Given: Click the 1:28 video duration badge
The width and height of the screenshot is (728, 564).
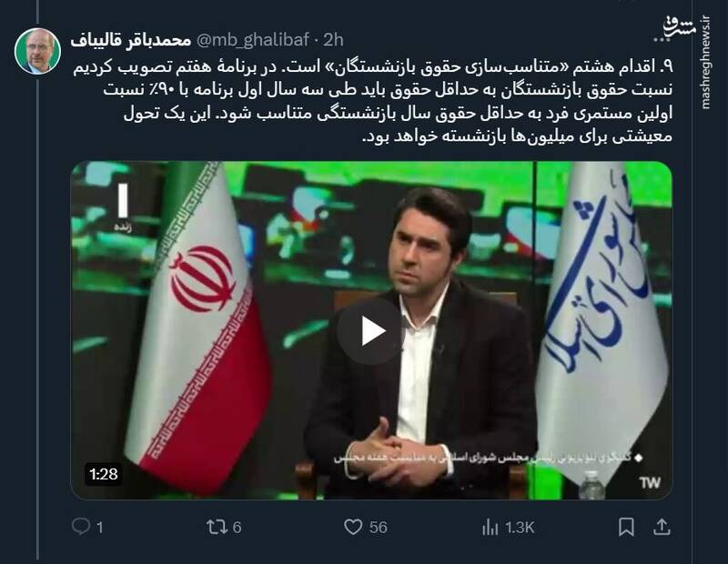Looking at the screenshot, I should tap(104, 474).
